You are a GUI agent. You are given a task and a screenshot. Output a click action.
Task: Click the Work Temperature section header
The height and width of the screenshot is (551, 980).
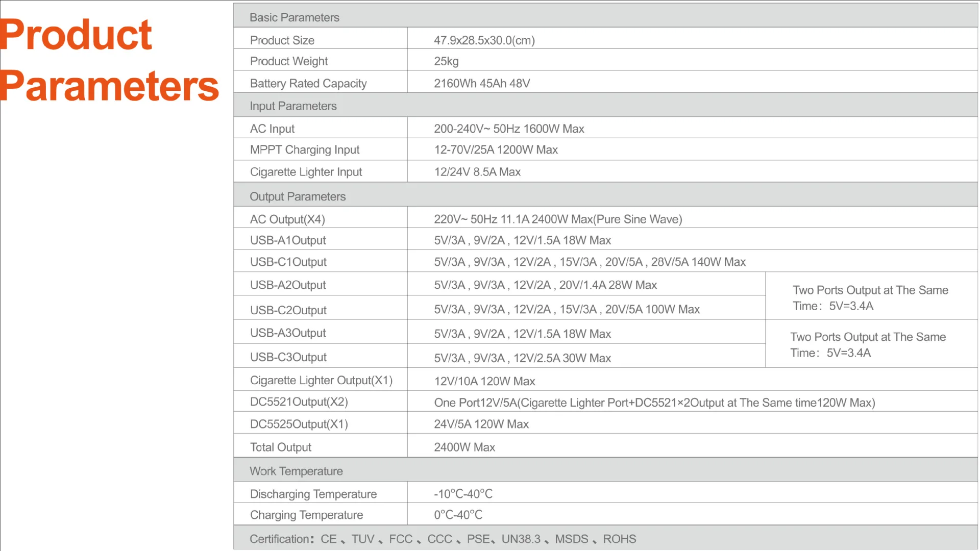coord(296,471)
